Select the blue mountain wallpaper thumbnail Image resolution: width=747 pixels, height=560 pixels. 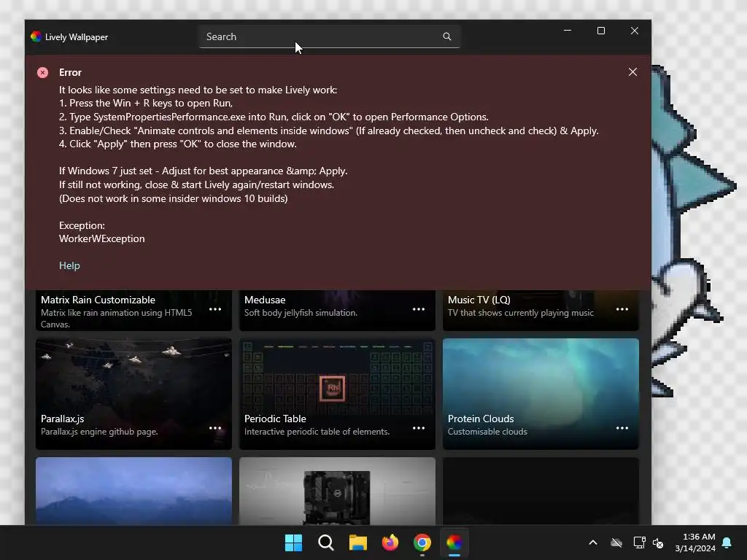(x=134, y=491)
